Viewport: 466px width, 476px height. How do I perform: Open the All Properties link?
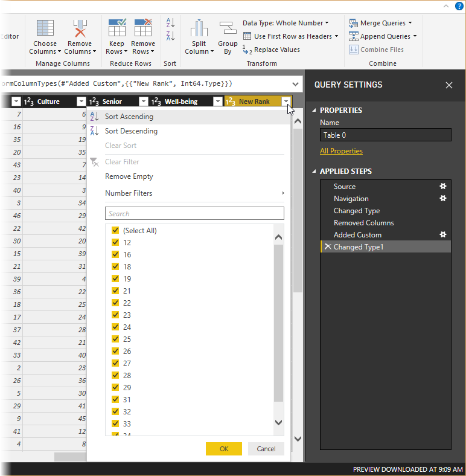click(x=341, y=151)
